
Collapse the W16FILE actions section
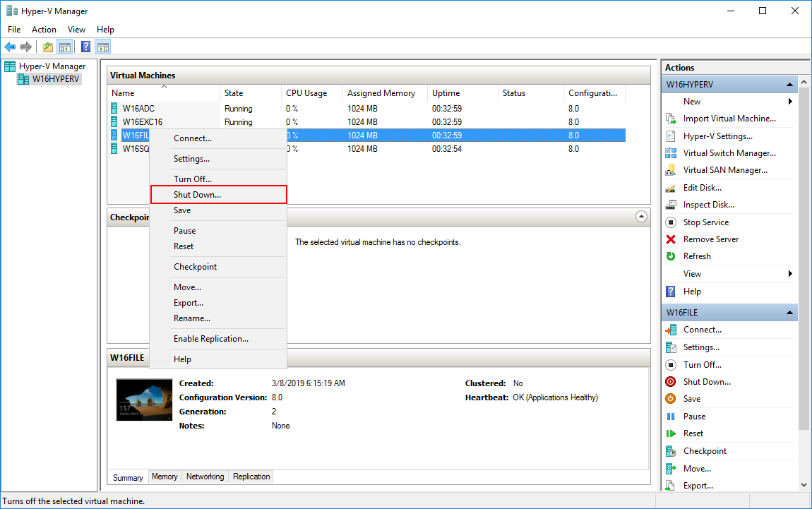click(791, 313)
